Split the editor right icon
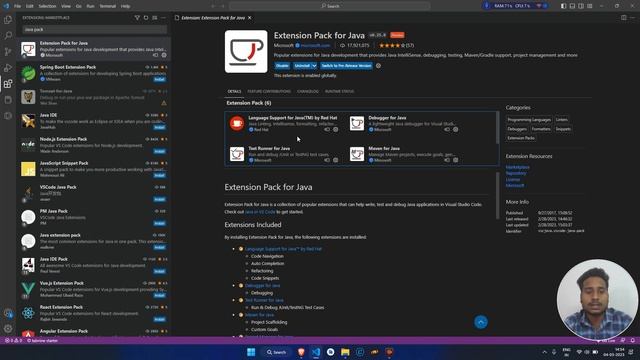The height and width of the screenshot is (360, 640). [624, 18]
